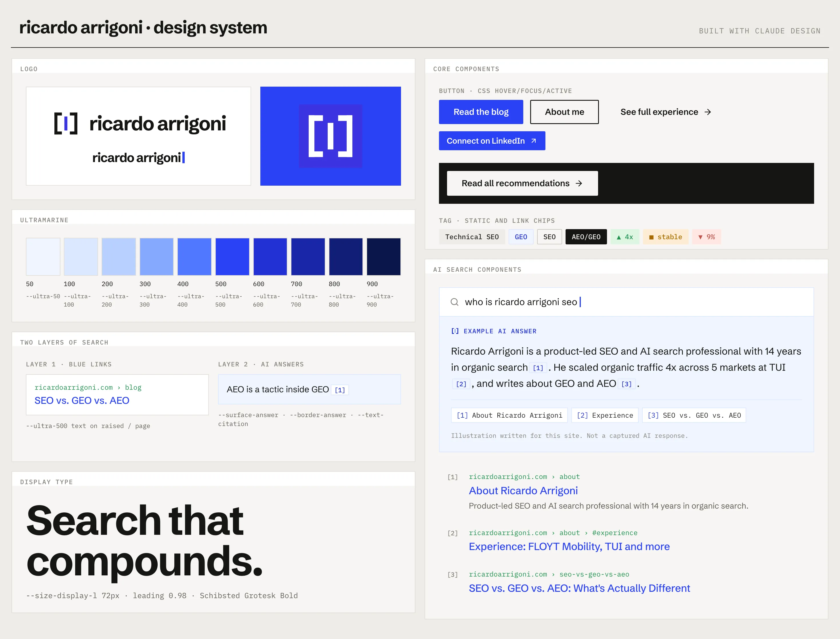
Task: Pick the ultra-700 color swatch
Action: (x=308, y=257)
